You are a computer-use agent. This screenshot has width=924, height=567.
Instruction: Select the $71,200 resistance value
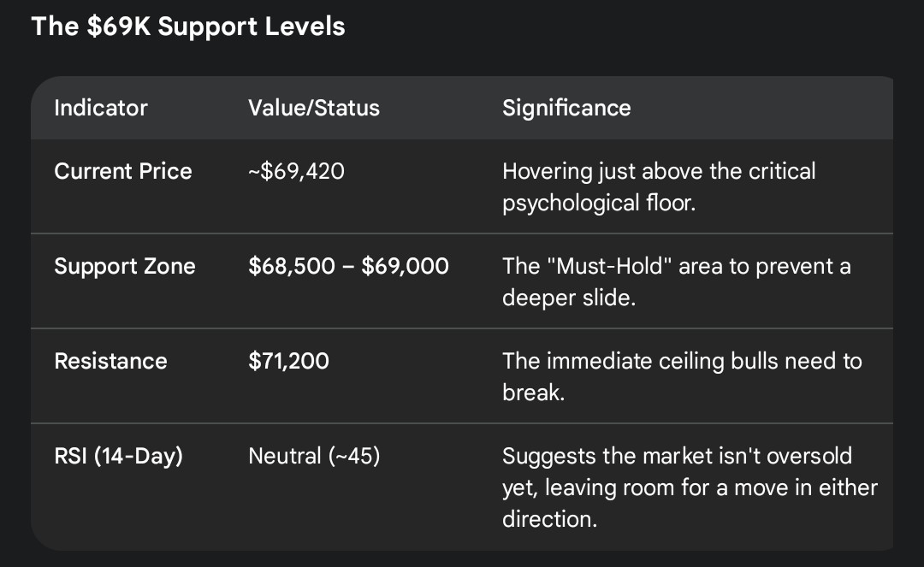[x=288, y=361]
